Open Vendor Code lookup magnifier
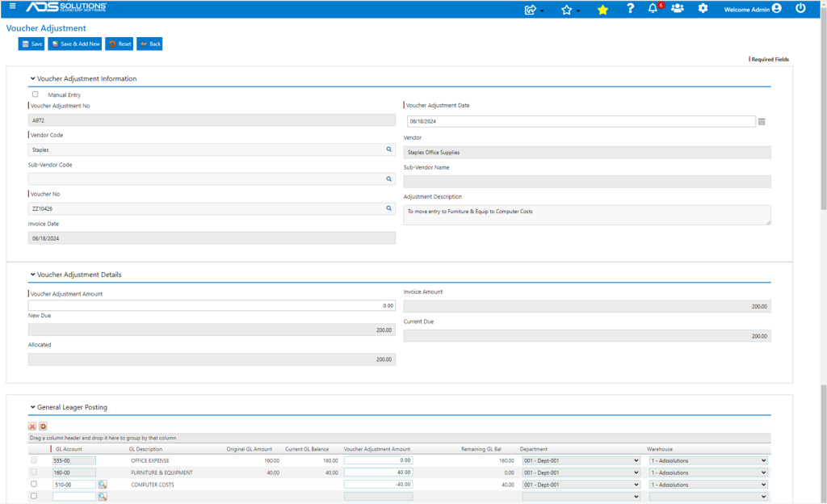Screen dimensions: 827x504 pos(388,149)
